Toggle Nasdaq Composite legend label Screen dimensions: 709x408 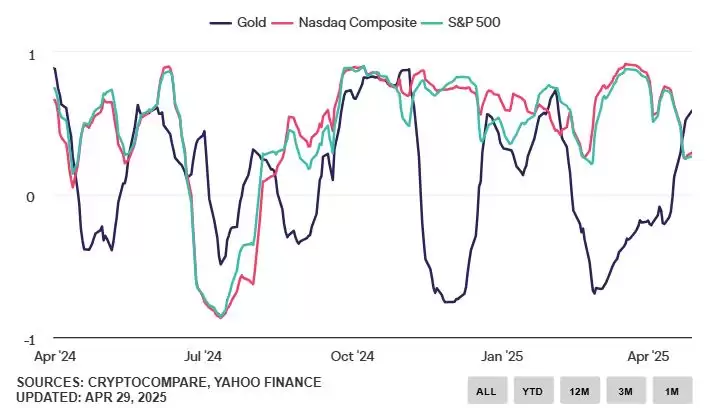pyautogui.click(x=358, y=21)
